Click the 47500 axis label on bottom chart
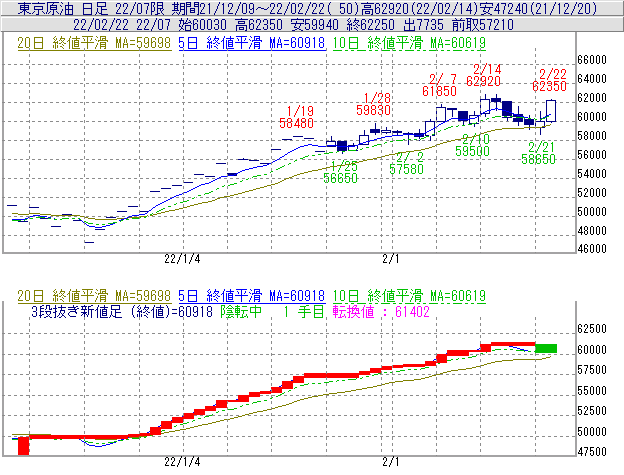Viewport: 624px width, 475px height. click(x=592, y=452)
